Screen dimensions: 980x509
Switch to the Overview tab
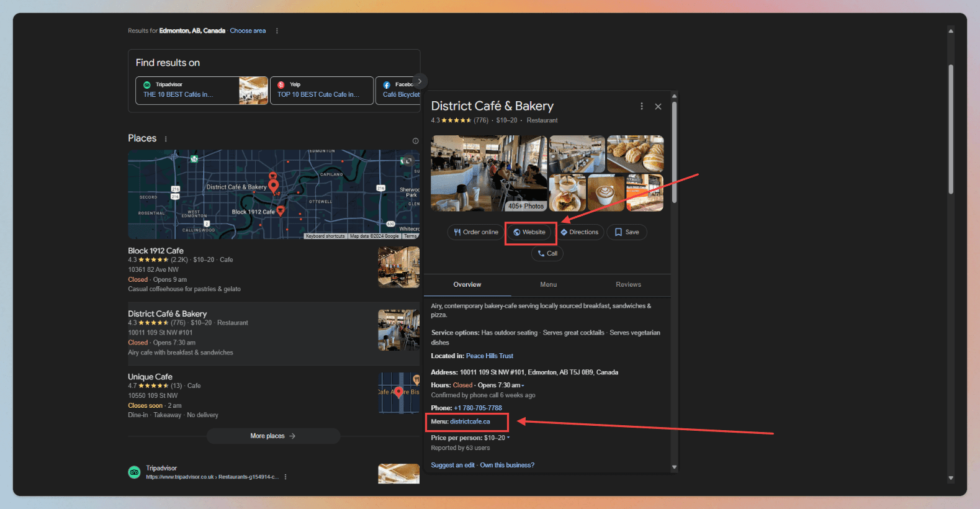click(467, 284)
